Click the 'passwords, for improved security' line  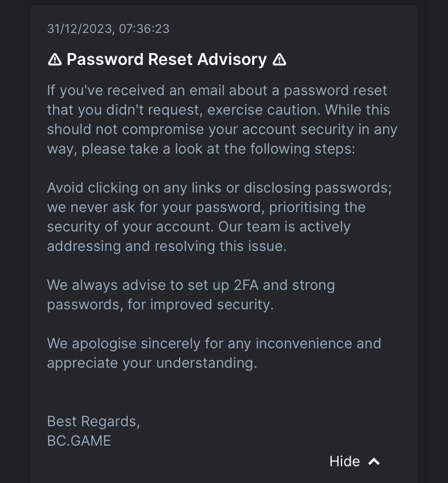pos(160,305)
